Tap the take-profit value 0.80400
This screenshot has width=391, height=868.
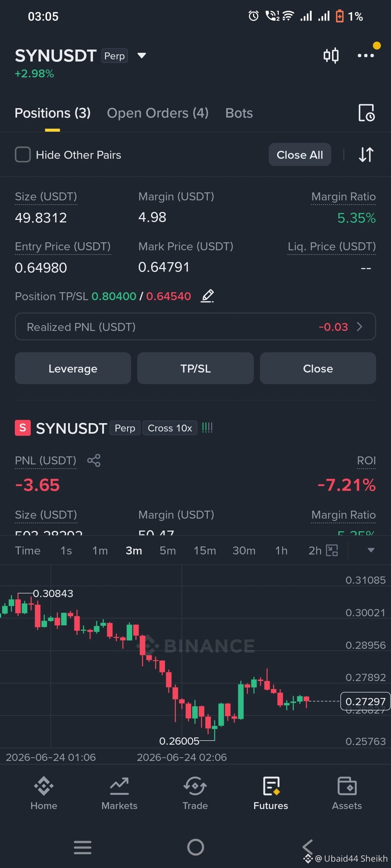(114, 296)
